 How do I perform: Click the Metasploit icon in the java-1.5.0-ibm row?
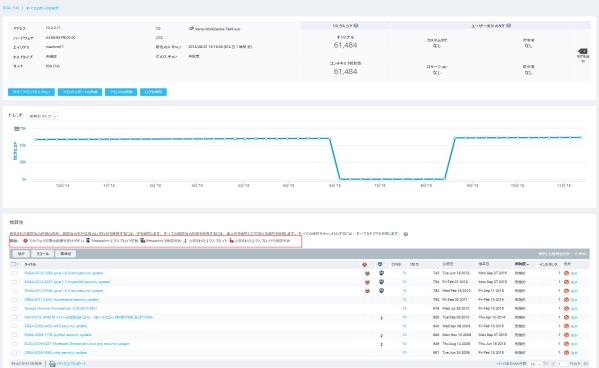tap(381, 290)
